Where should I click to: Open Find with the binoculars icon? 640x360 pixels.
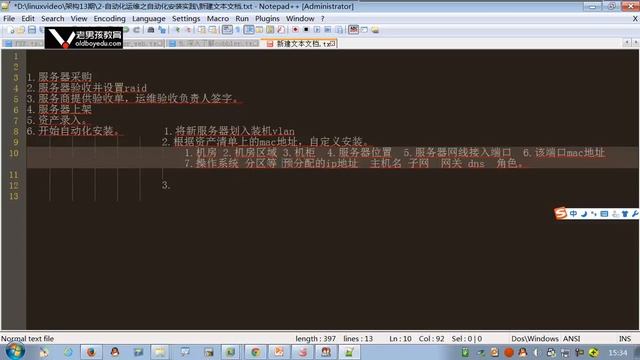(151, 30)
